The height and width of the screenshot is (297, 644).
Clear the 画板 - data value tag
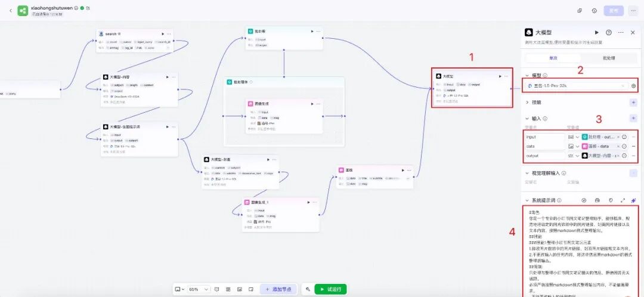tap(618, 146)
